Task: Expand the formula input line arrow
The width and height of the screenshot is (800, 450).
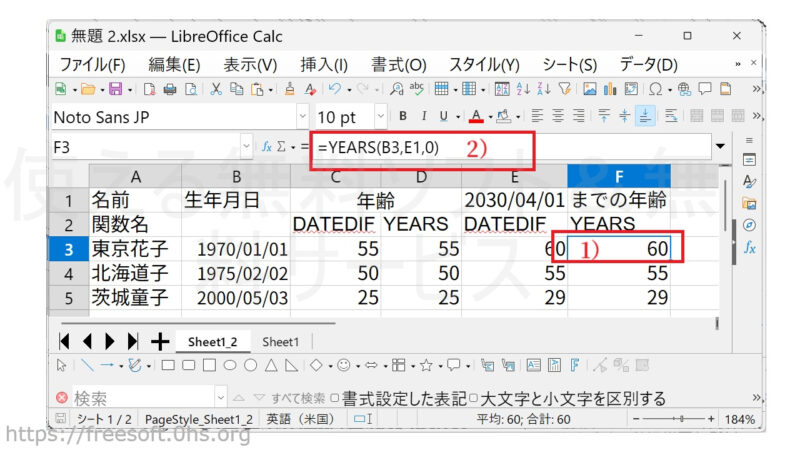Action: (721, 146)
